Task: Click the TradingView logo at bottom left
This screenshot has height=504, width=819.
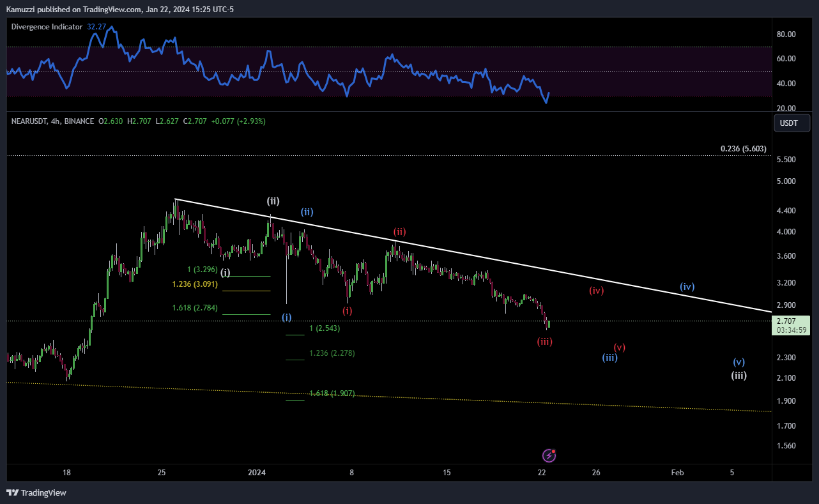Action: [x=36, y=493]
